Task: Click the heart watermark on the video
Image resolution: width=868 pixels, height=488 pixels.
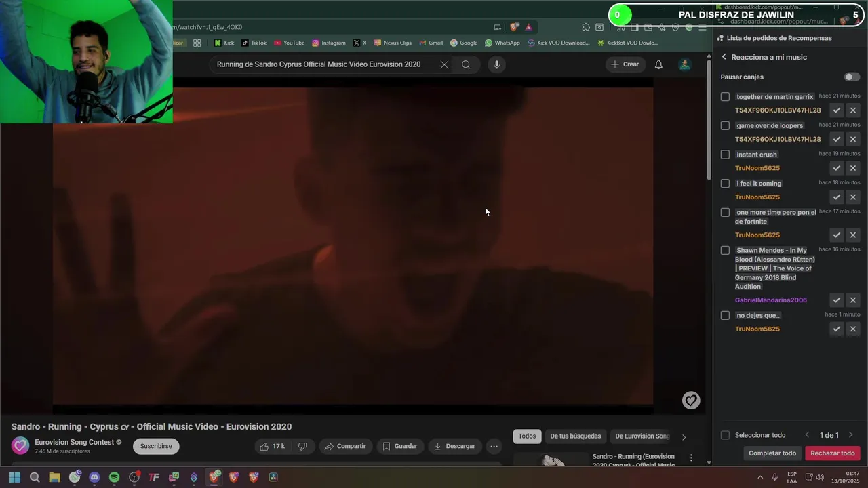Action: point(691,401)
